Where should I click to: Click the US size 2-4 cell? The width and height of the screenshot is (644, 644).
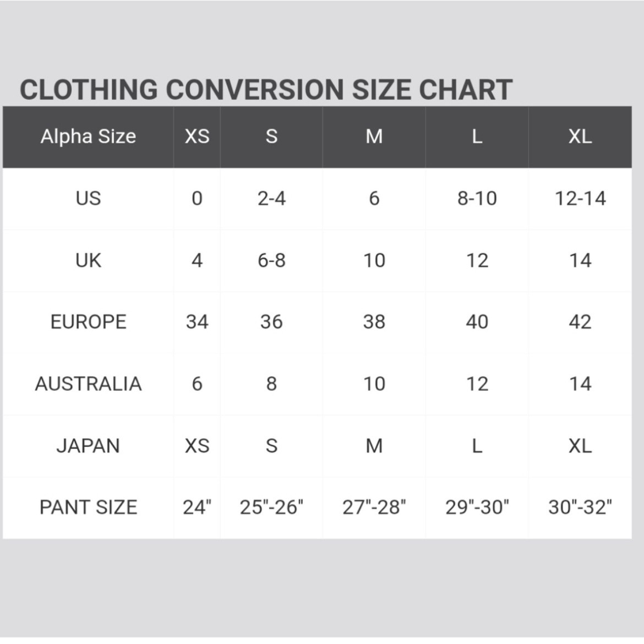(271, 199)
